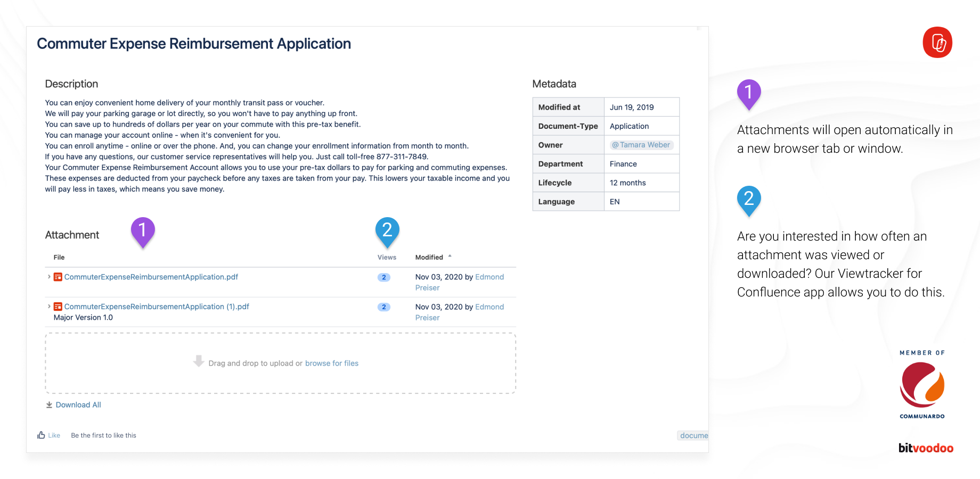Open the @ Tamara Weber user mention
This screenshot has width=980, height=479.
(x=641, y=144)
